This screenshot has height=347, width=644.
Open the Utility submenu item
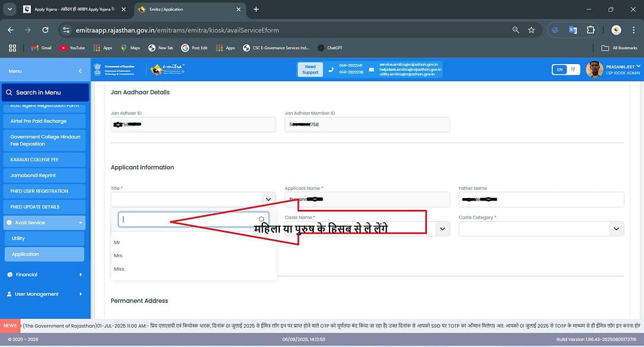click(x=45, y=239)
